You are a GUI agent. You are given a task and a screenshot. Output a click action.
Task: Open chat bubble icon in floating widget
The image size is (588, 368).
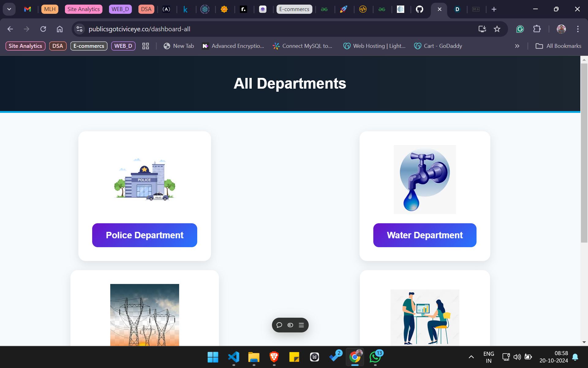click(x=279, y=325)
